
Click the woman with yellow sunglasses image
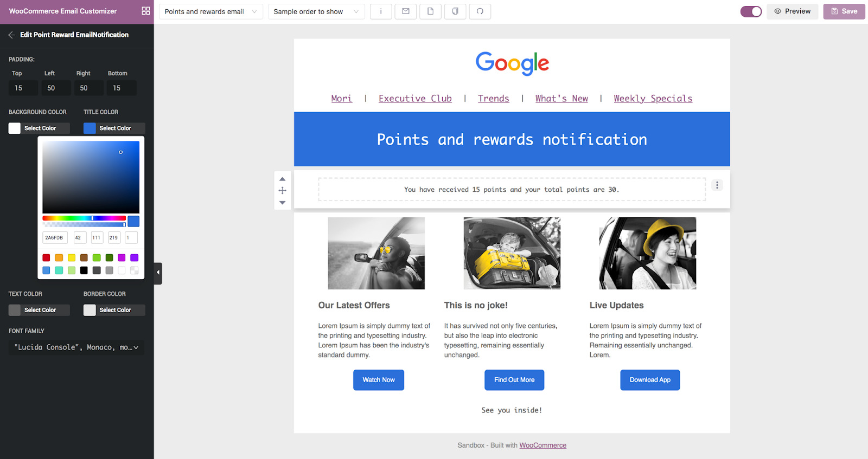click(x=376, y=254)
